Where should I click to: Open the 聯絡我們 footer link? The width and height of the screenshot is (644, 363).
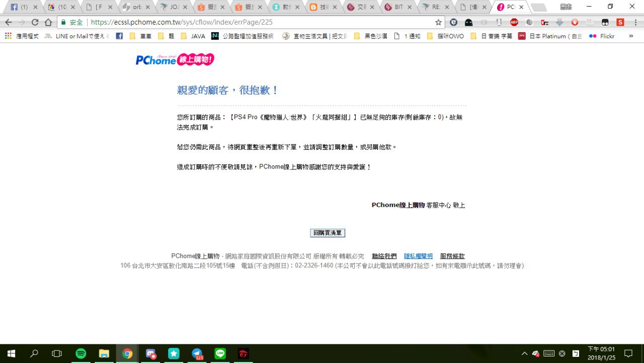coord(384,256)
